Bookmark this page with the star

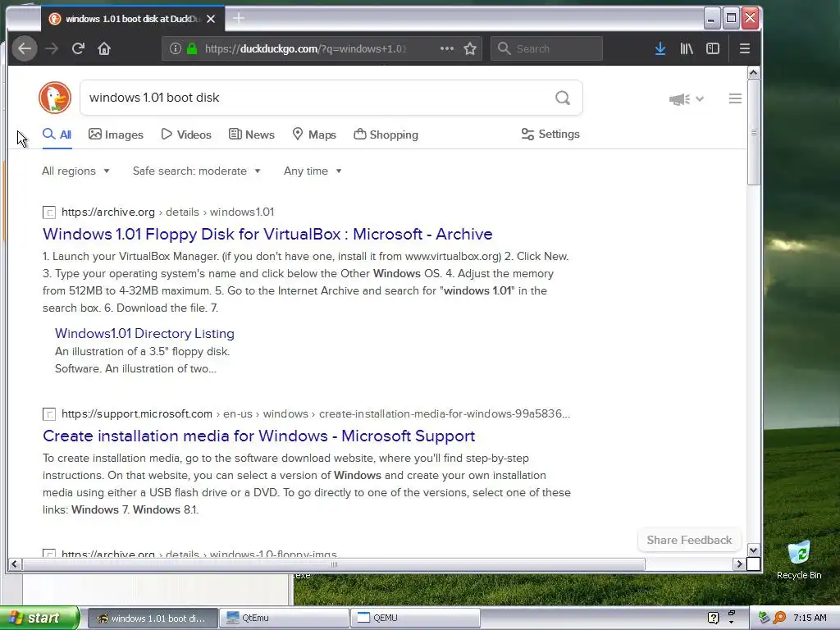470,48
